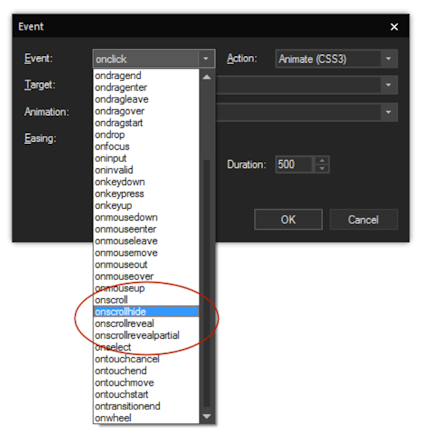Image resolution: width=428 pixels, height=437 pixels.
Task: Increase Duration with the up stepper
Action: pos(322,161)
